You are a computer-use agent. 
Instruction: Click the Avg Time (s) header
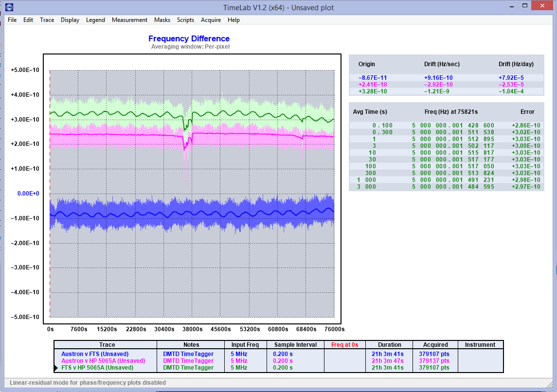point(370,112)
